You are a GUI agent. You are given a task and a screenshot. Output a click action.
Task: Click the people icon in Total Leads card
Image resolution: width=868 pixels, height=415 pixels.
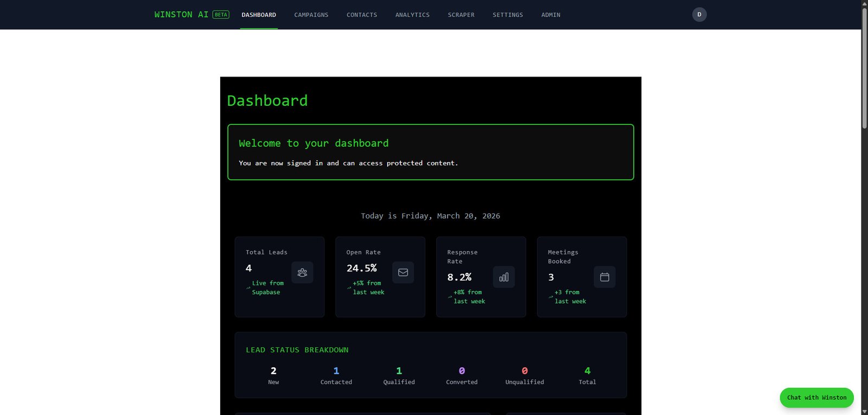pos(302,272)
